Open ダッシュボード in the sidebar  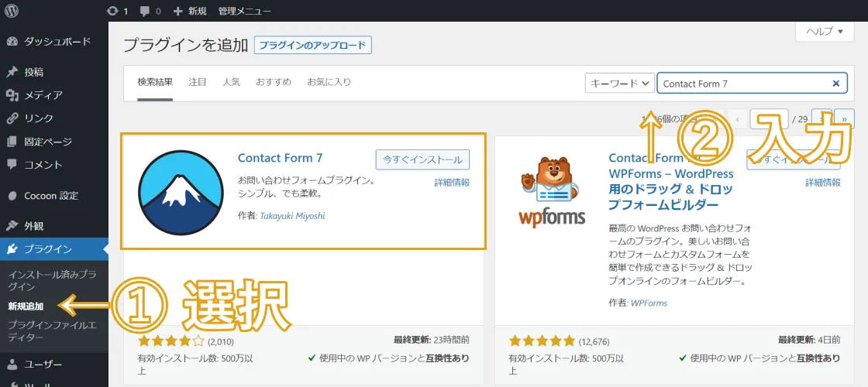click(57, 42)
